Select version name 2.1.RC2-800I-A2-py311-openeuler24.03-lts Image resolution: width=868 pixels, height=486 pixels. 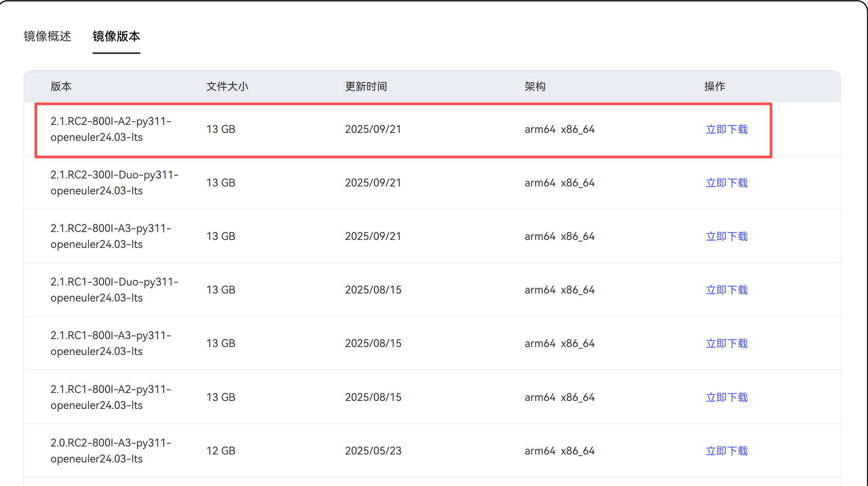coord(111,129)
